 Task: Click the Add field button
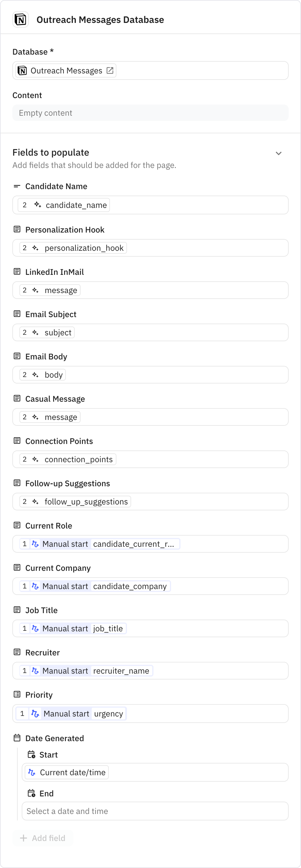tap(42, 838)
